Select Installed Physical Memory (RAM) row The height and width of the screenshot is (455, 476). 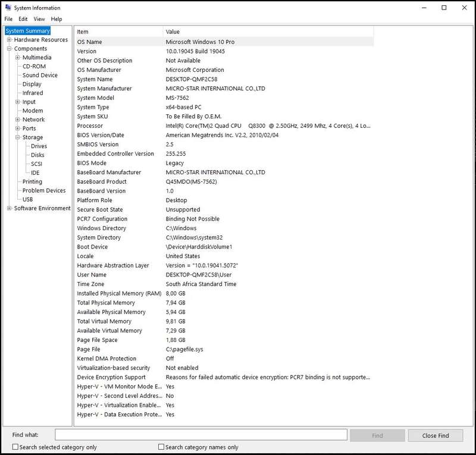[224, 293]
